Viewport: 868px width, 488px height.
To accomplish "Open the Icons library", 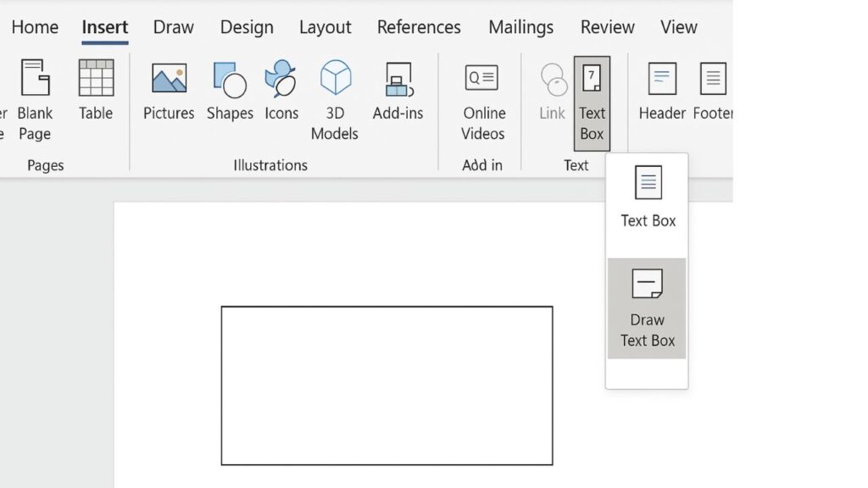I will [281, 90].
